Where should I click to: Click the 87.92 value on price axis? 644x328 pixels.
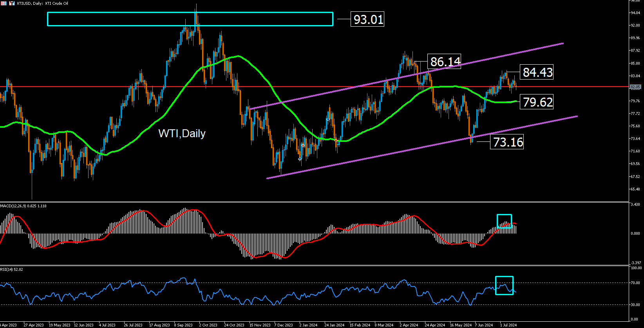(635, 51)
